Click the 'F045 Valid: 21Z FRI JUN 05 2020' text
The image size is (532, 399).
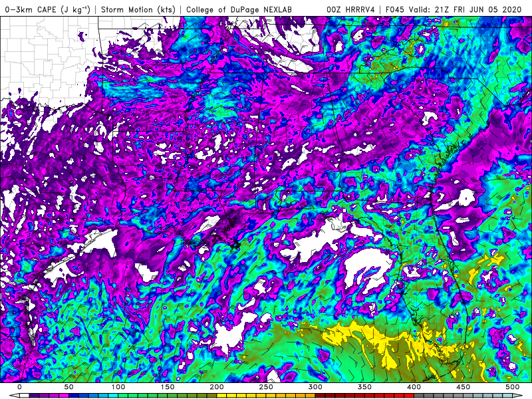[454, 10]
